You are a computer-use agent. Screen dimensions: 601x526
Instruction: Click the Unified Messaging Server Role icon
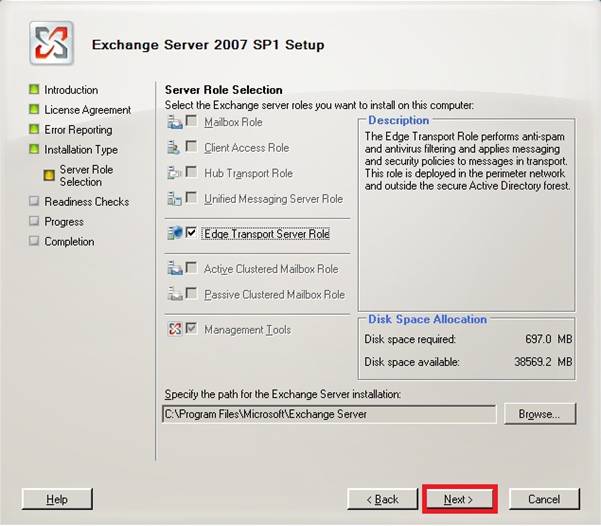coord(174,199)
